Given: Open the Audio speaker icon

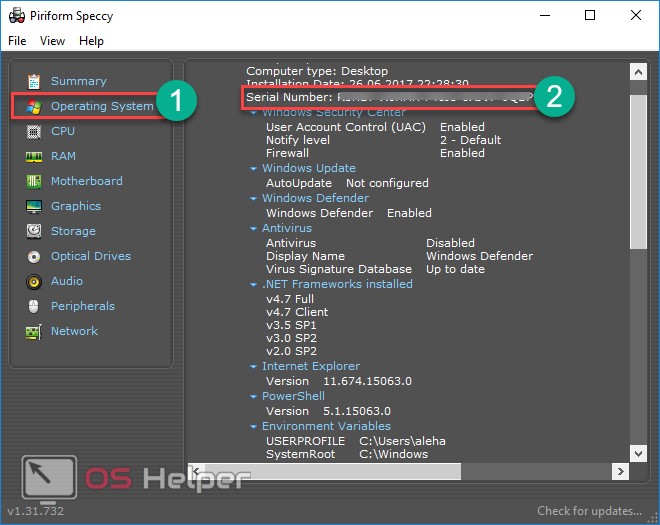Looking at the screenshot, I should click(x=34, y=281).
